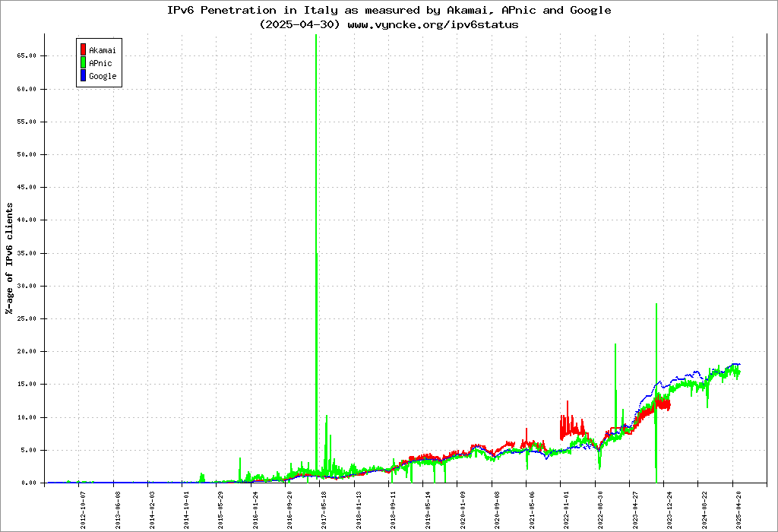Click the 20.00 y-axis tick label
The image size is (778, 532).
coord(27,351)
